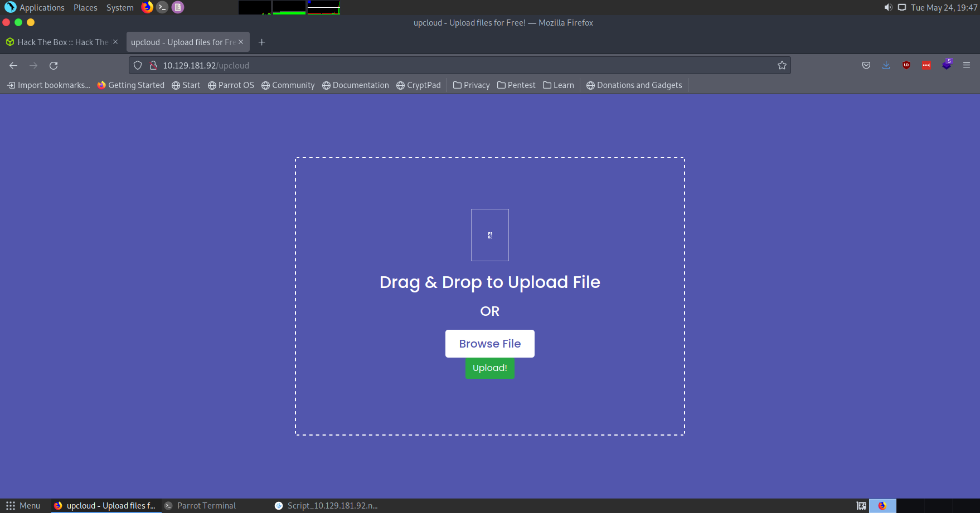
Task: Click the green Upload! button
Action: pos(490,368)
